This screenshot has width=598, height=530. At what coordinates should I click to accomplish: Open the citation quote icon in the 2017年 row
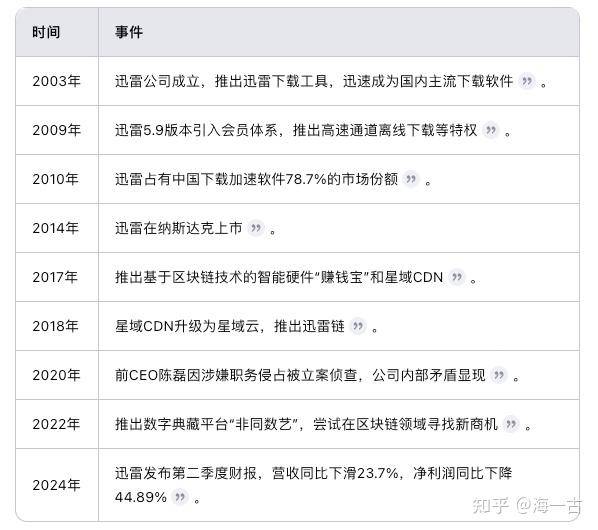(457, 277)
